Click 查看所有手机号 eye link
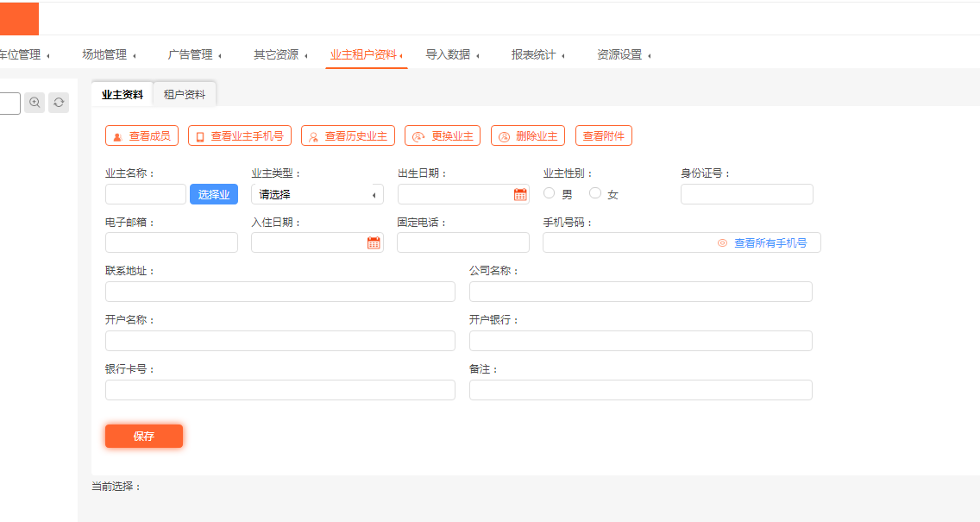The height and width of the screenshot is (522, 980). (763, 243)
